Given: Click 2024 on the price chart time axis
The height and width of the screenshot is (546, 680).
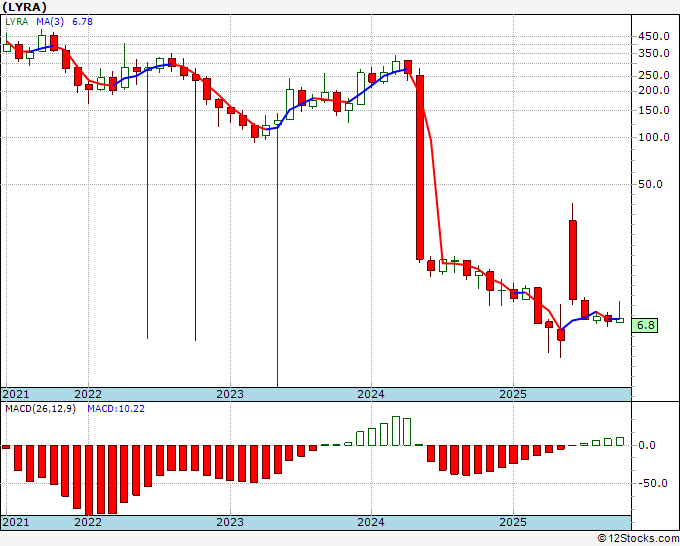Looking at the screenshot, I should [x=371, y=394].
